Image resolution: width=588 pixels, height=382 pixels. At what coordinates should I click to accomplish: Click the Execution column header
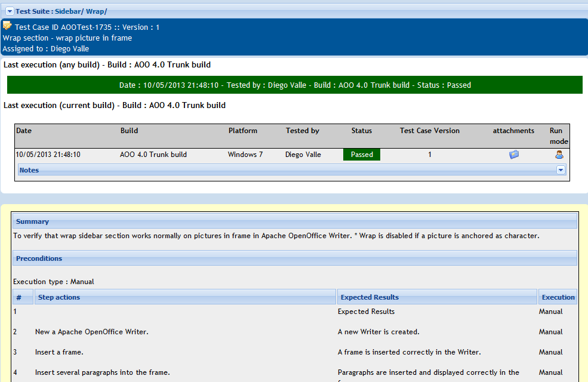[558, 297]
